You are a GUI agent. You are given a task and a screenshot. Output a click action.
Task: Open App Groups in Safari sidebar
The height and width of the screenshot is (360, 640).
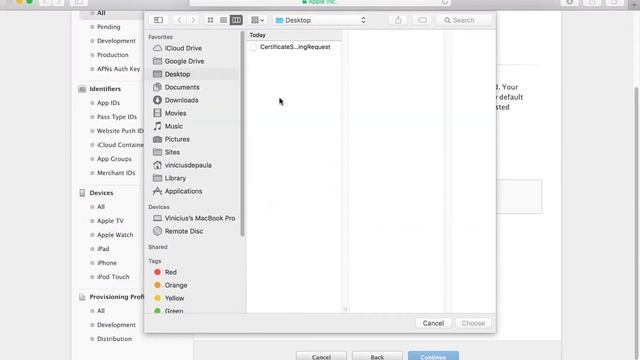[x=114, y=159]
